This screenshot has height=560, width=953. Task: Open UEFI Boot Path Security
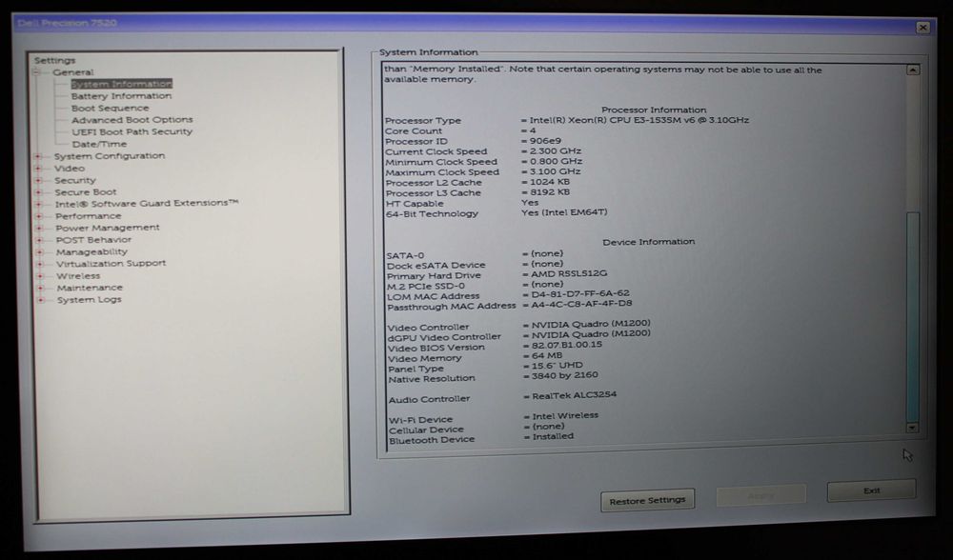pyautogui.click(x=132, y=131)
